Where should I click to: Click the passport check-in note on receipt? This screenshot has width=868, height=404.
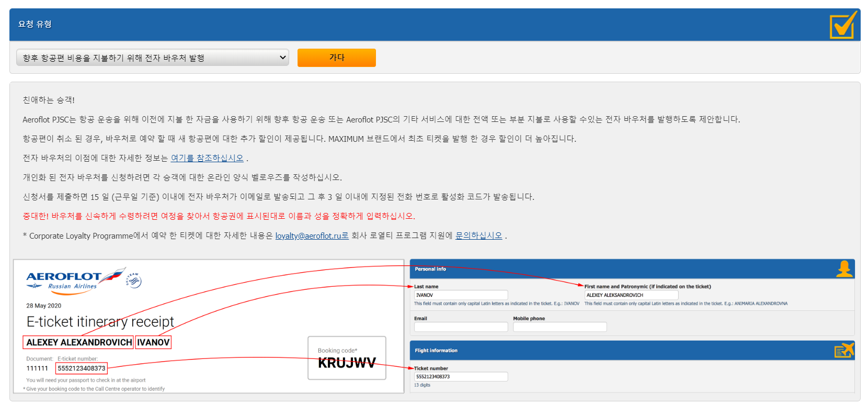(86, 380)
